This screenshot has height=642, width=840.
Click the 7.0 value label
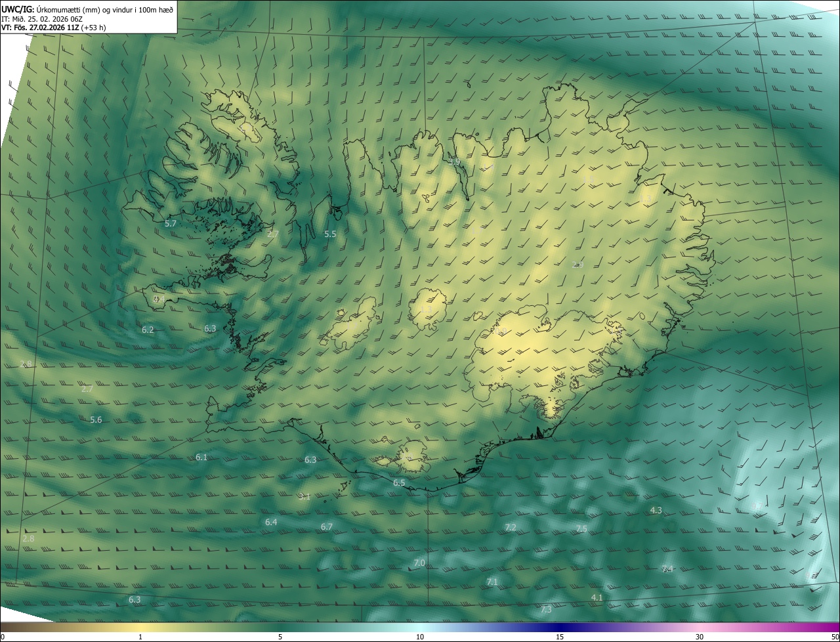point(419,564)
